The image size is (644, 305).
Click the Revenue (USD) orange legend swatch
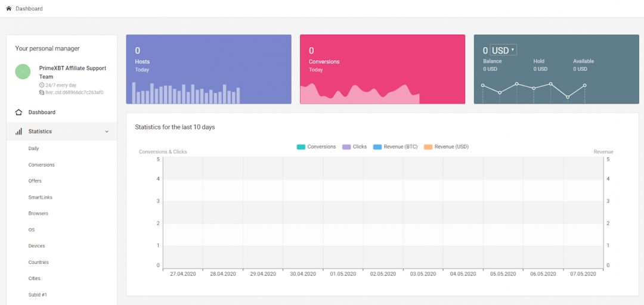point(428,147)
